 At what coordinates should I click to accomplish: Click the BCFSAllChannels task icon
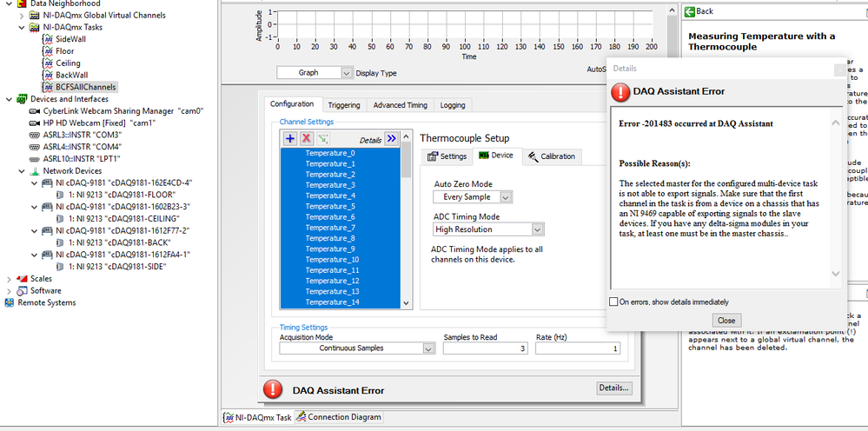[x=48, y=87]
